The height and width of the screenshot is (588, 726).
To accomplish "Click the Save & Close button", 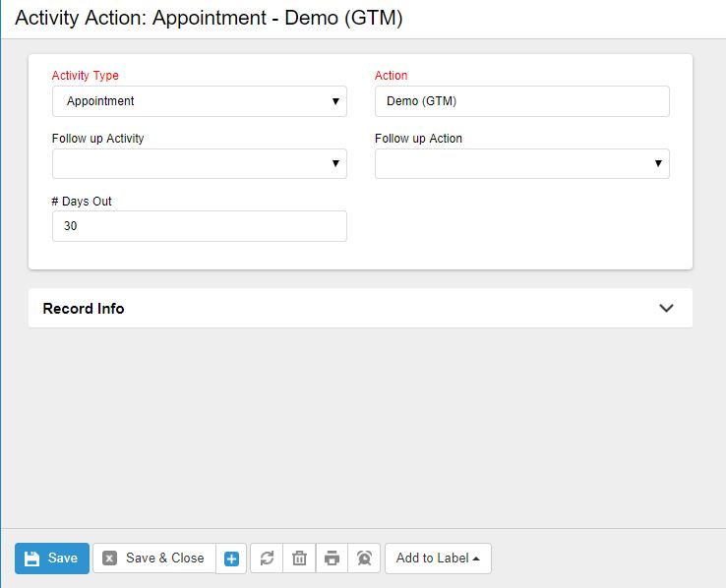I will click(x=154, y=559).
